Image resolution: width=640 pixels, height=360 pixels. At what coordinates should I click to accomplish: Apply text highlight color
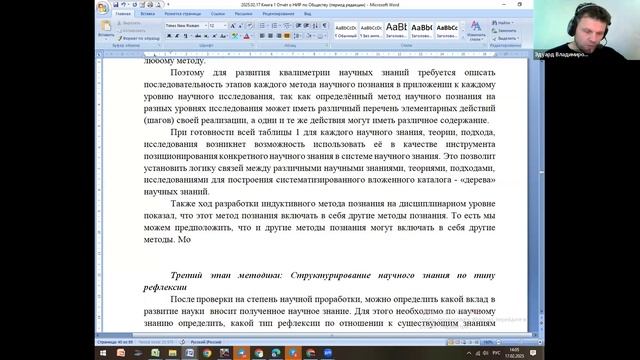click(x=235, y=36)
